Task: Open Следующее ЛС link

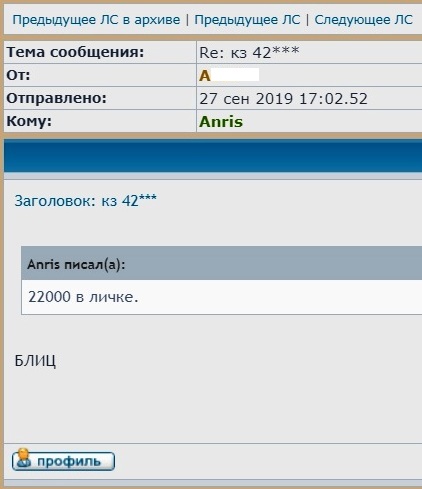Action: 363,20
